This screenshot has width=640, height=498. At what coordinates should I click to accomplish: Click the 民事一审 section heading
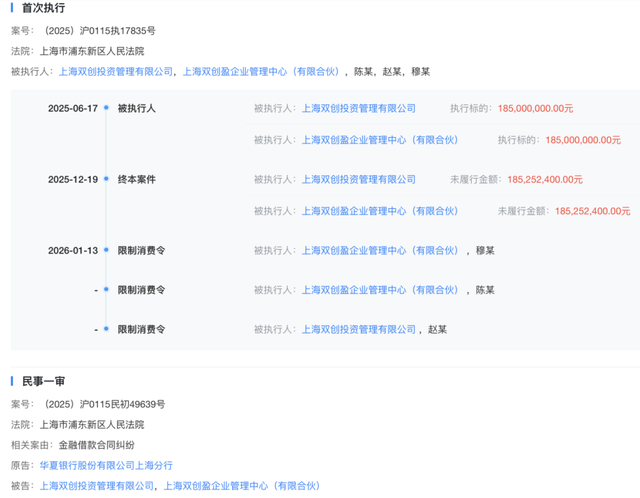tap(43, 381)
